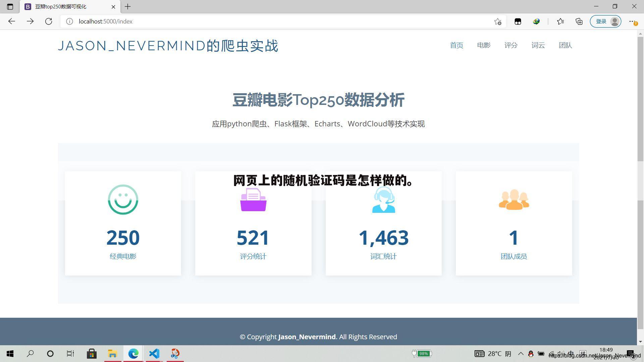The image size is (644, 362).
Task: Select the 电影 navigation menu item
Action: click(x=483, y=45)
